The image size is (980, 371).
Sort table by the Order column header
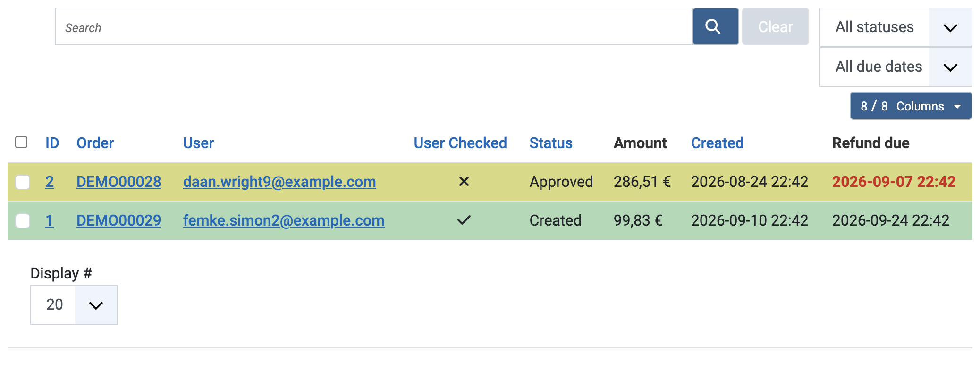[95, 143]
